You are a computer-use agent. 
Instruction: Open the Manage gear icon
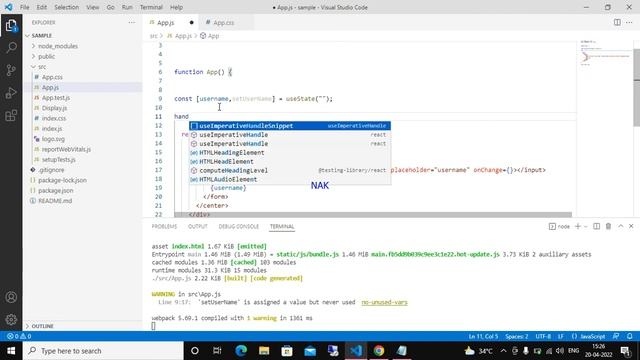pyautogui.click(x=11, y=319)
